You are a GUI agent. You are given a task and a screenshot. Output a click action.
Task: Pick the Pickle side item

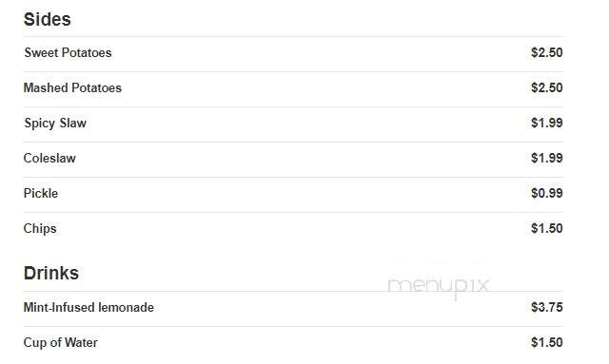pyautogui.click(x=41, y=193)
